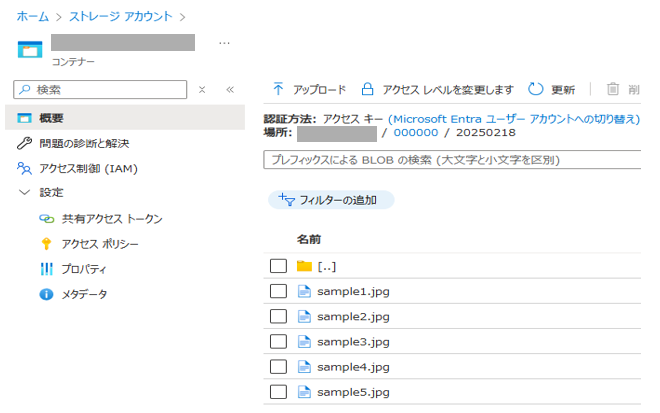Click the parent folder yellow icon
Viewport: 660px width, 413px height.
click(x=304, y=266)
